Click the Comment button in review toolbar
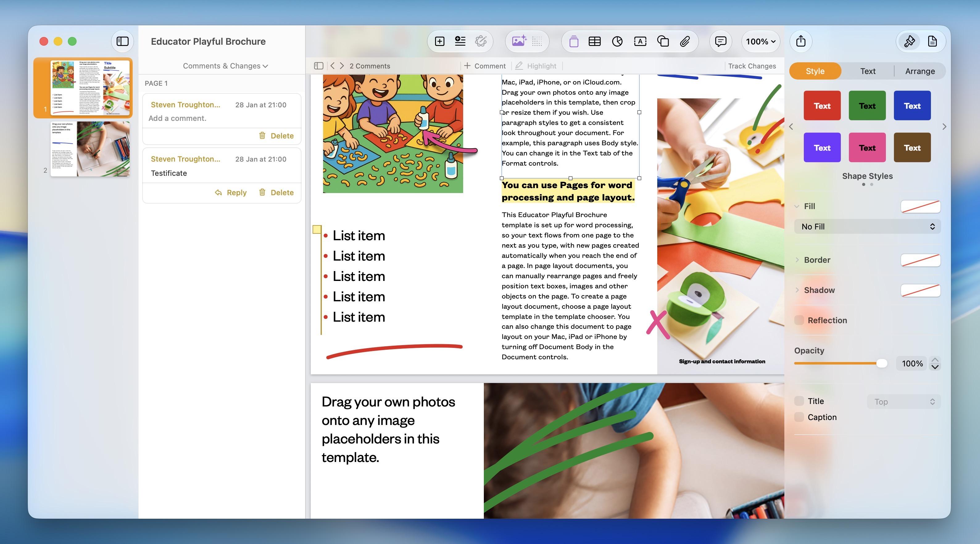Image resolution: width=980 pixels, height=544 pixels. pyautogui.click(x=485, y=66)
